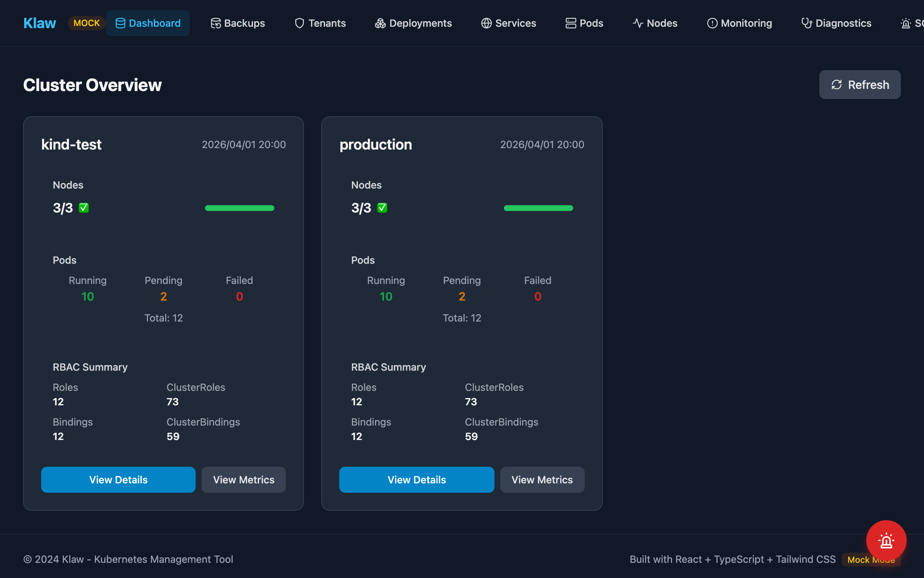This screenshot has height=578, width=924.
Task: Click ClusterBindings value 59 in kind-test
Action: 173,436
